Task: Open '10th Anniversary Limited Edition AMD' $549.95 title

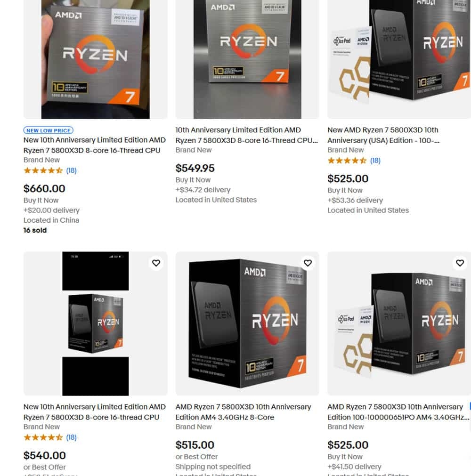Action: [x=247, y=135]
